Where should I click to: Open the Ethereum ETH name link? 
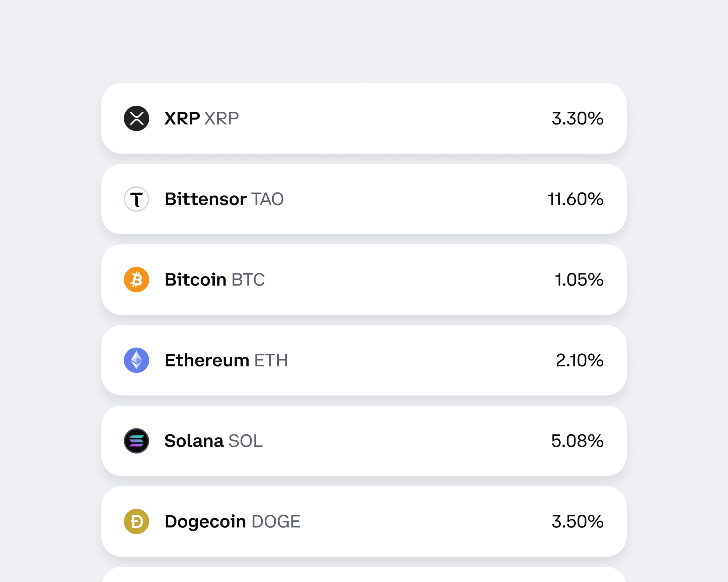point(226,360)
